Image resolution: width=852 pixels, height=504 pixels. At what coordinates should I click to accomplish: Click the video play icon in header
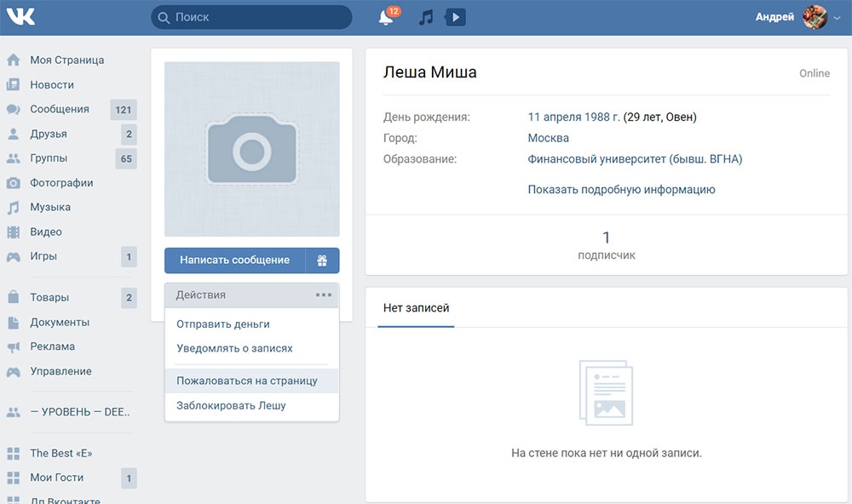coord(456,18)
